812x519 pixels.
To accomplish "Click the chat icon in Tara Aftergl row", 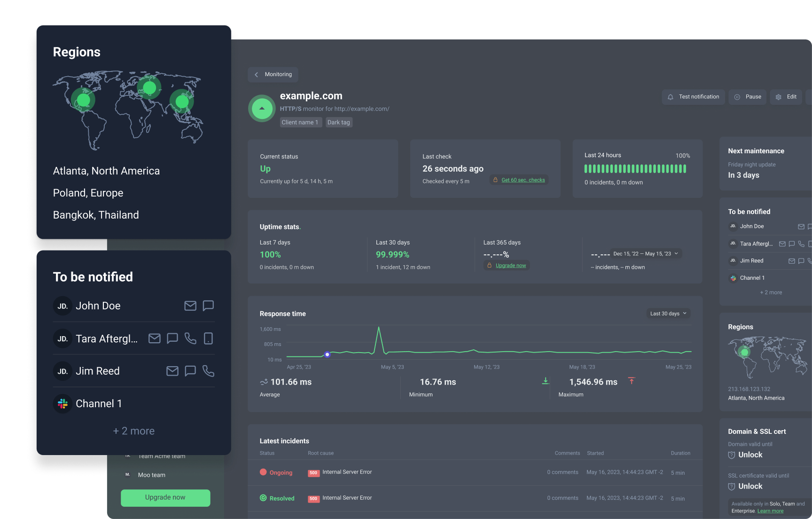I will pos(172,338).
